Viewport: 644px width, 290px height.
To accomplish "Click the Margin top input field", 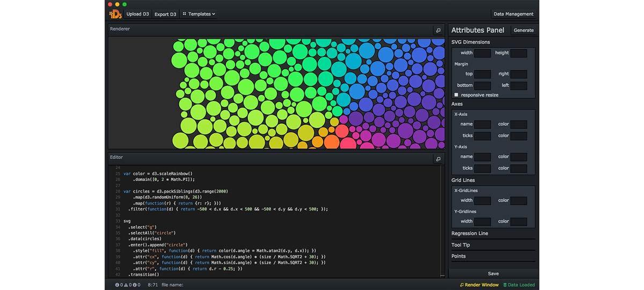I will tap(482, 74).
